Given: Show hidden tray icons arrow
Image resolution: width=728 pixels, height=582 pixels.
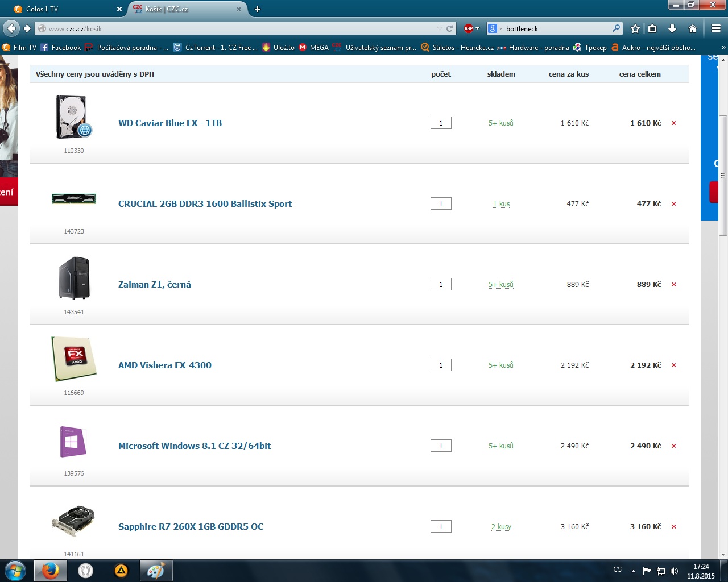Looking at the screenshot, I should point(633,571).
